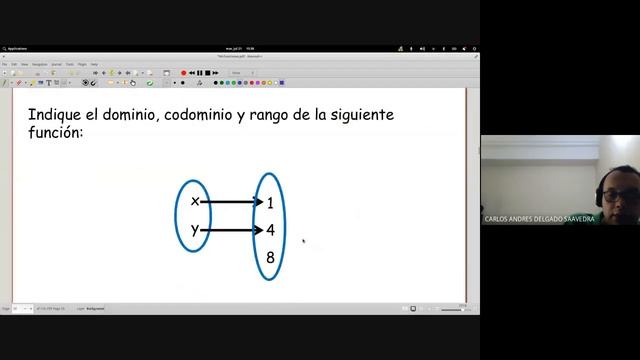The image size is (640, 360).
Task: Go to the next page arrow
Action: click(x=120, y=73)
